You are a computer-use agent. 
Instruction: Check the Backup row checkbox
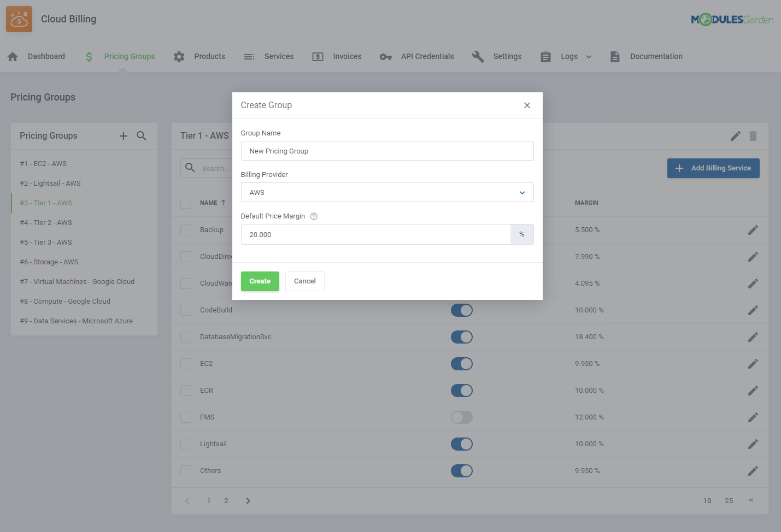point(186,230)
